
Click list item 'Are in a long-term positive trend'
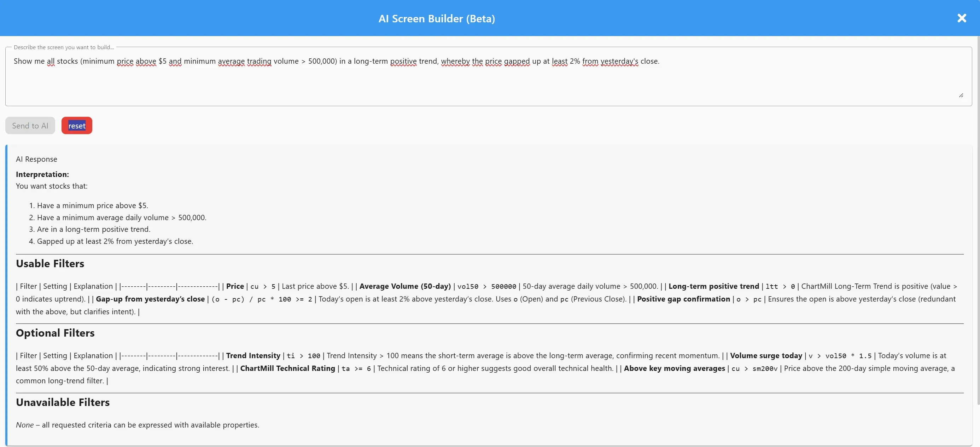(94, 229)
